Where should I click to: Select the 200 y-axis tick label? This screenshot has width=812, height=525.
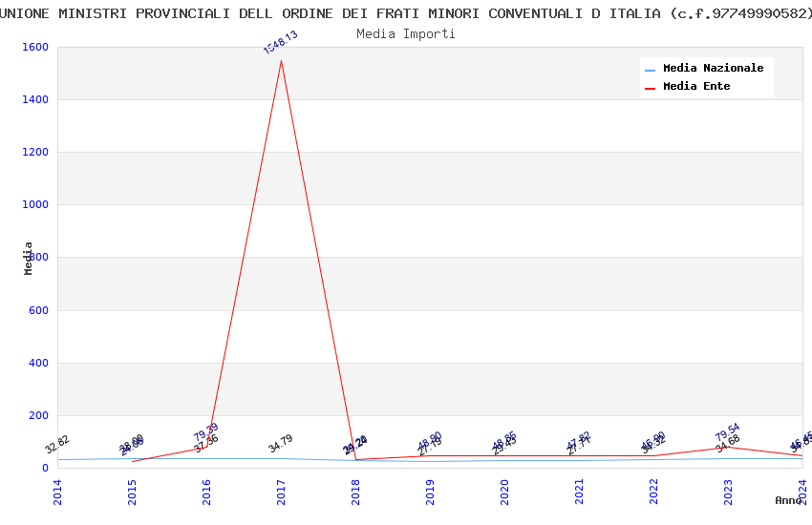pos(38,415)
